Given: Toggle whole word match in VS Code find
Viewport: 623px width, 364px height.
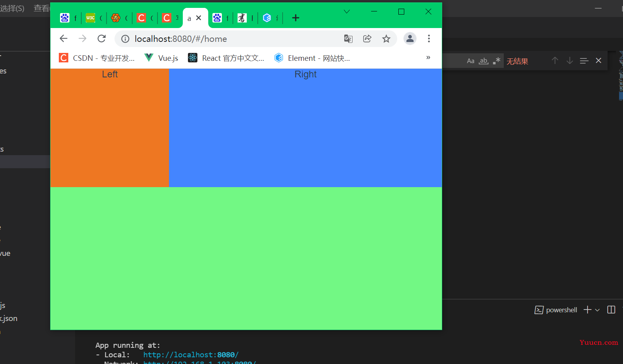Looking at the screenshot, I should 484,61.
